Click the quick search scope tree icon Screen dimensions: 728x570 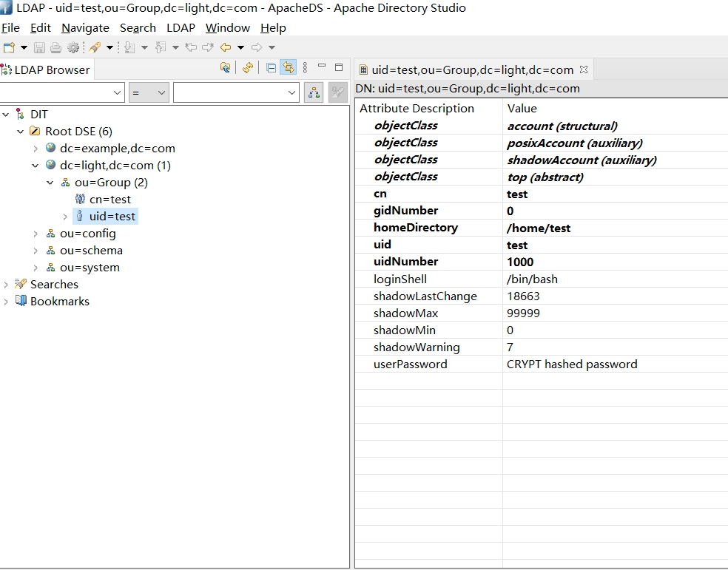tap(314, 92)
